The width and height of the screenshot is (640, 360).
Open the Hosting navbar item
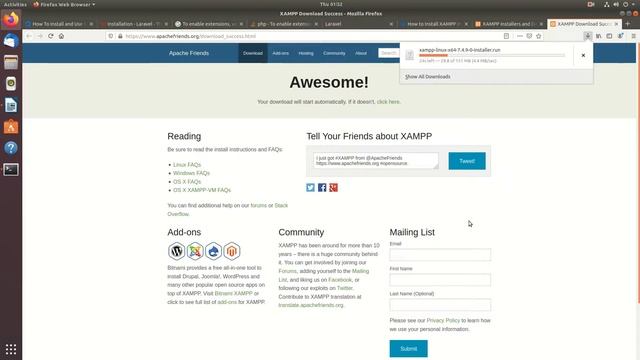click(x=306, y=53)
